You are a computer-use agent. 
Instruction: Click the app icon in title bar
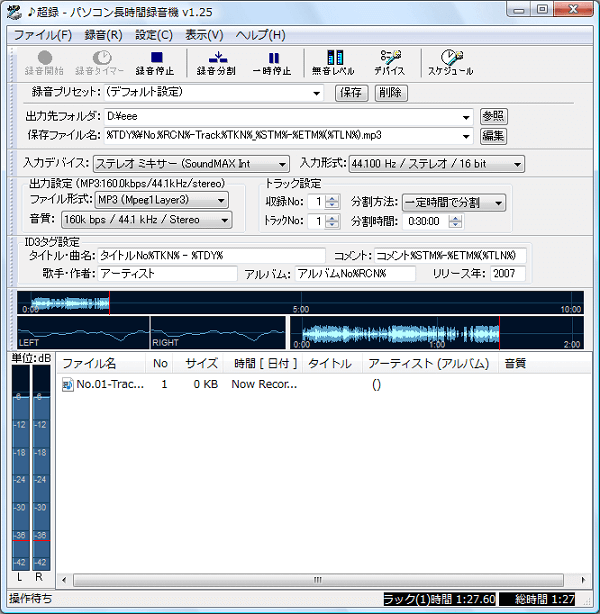(x=14, y=12)
